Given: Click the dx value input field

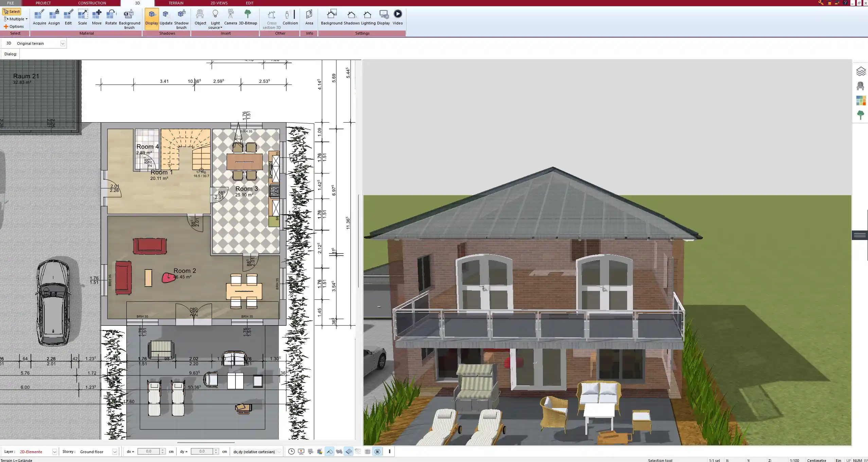Looking at the screenshot, I should [149, 451].
